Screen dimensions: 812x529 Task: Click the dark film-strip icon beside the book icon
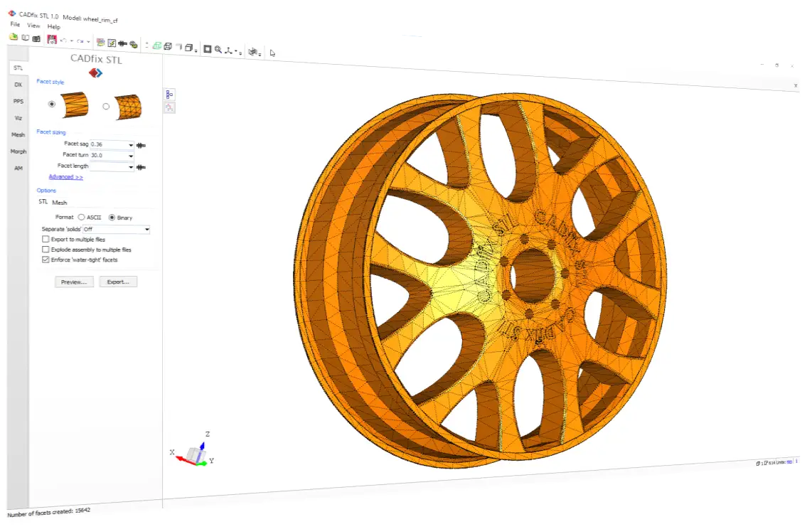[36, 39]
